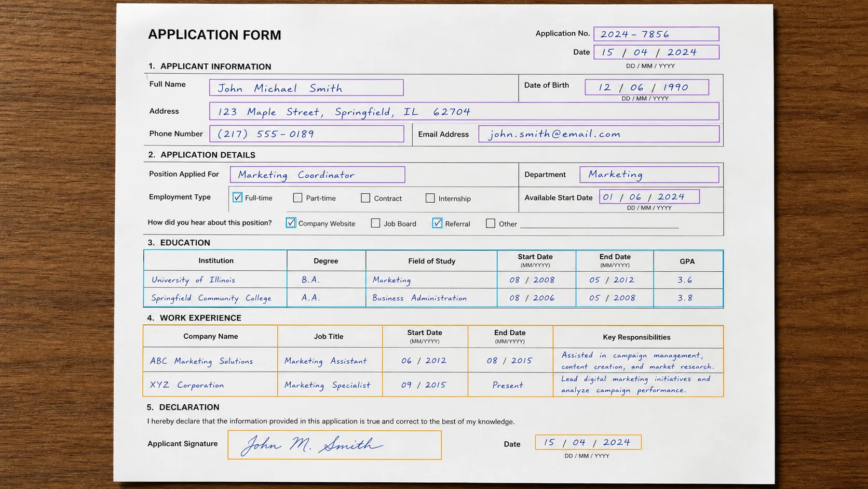Check the Job Board checkbox
The height and width of the screenshot is (489, 868).
375,223
